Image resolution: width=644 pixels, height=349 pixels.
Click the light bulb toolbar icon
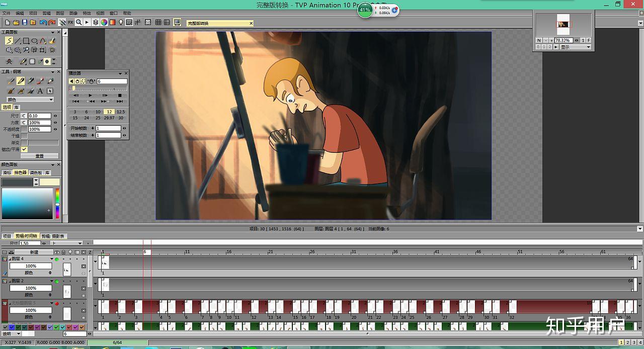[x=121, y=23]
